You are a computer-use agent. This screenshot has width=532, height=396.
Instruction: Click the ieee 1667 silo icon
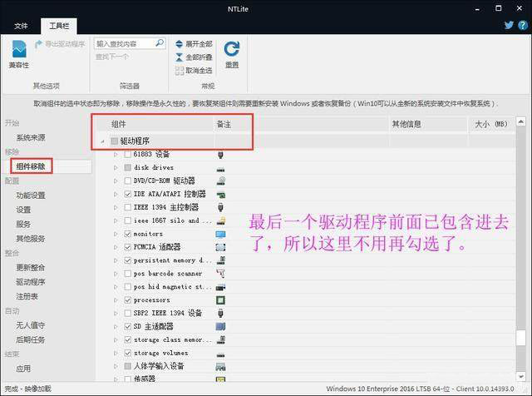[220, 220]
